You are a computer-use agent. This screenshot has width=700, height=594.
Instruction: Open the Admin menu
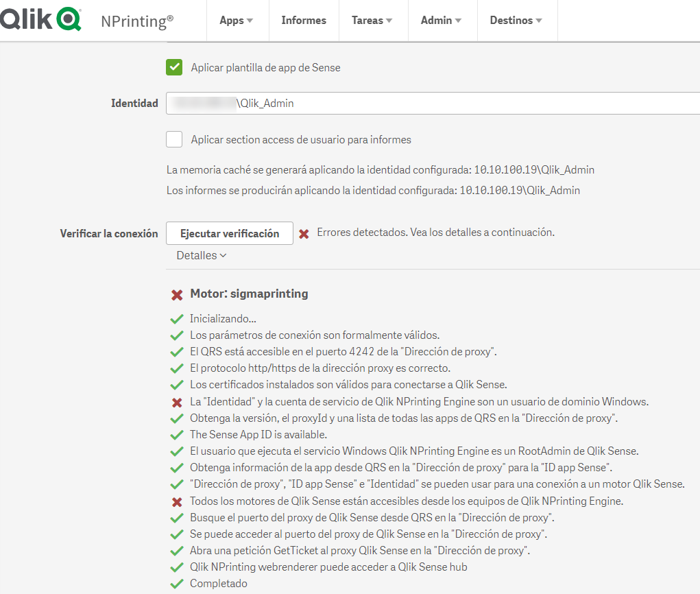(x=442, y=21)
